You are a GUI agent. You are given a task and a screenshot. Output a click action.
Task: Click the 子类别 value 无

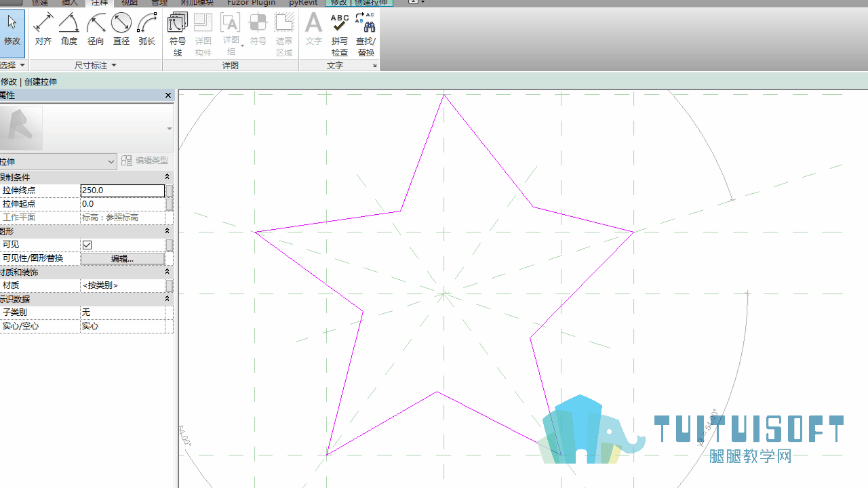[123, 312]
